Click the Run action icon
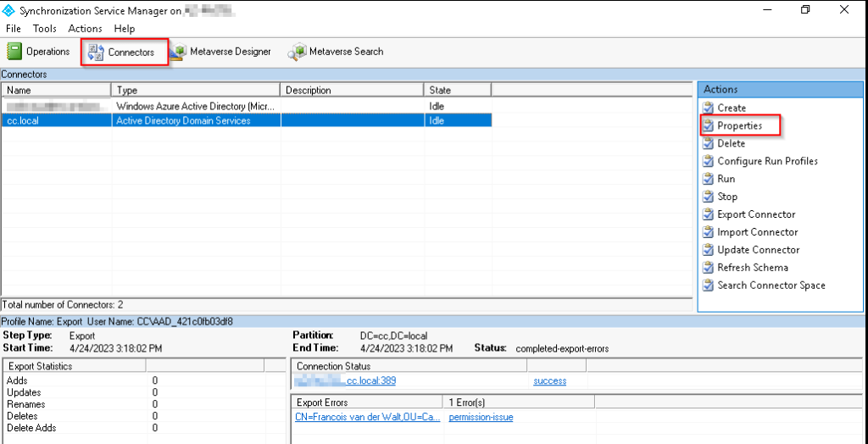The height and width of the screenshot is (444, 868). [708, 179]
